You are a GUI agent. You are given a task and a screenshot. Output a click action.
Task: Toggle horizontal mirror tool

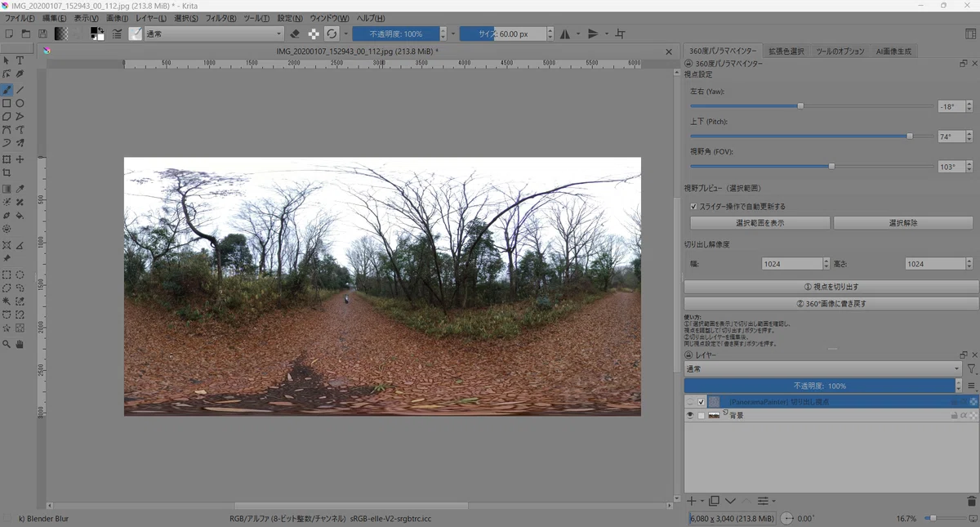click(x=564, y=34)
